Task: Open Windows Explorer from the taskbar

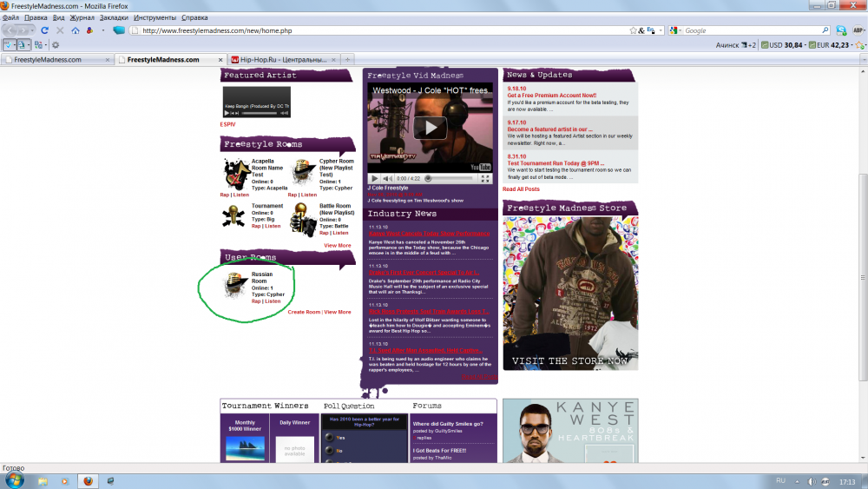Action: (x=43, y=481)
